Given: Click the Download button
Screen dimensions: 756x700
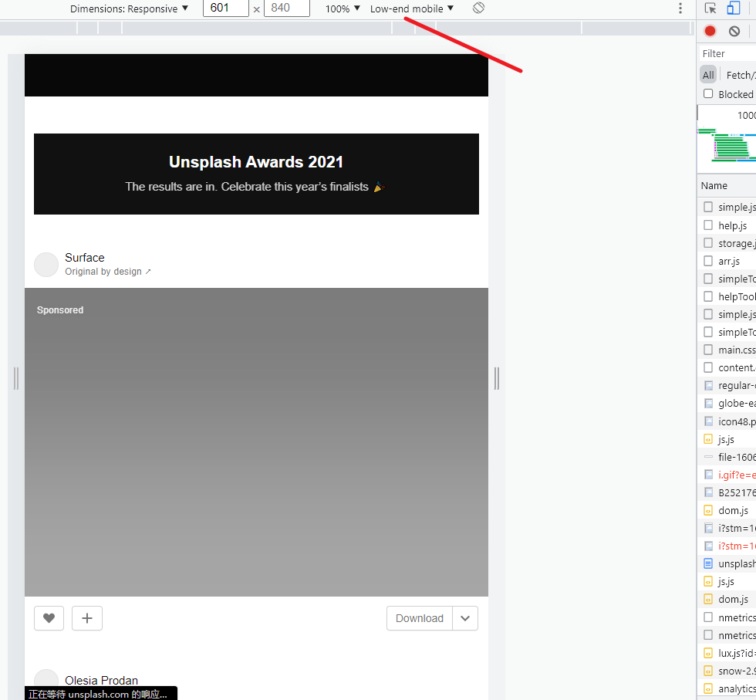Looking at the screenshot, I should [x=420, y=618].
